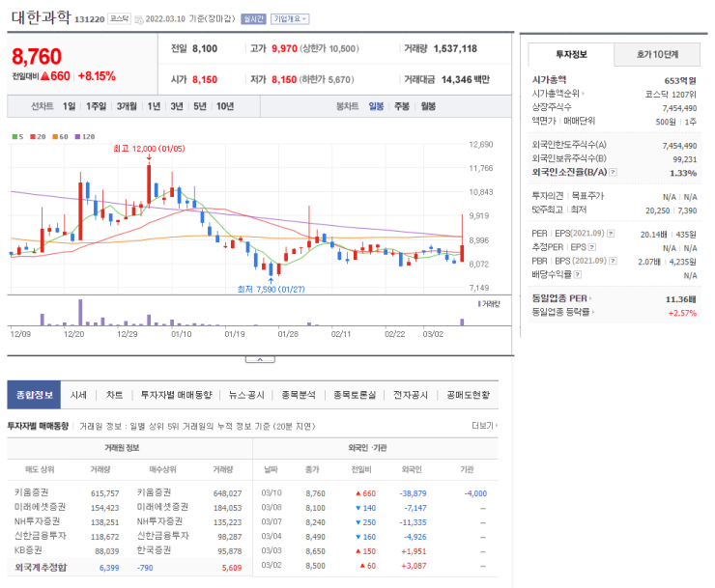Click the institution value -4,000
715x588 pixels.
pos(475,493)
